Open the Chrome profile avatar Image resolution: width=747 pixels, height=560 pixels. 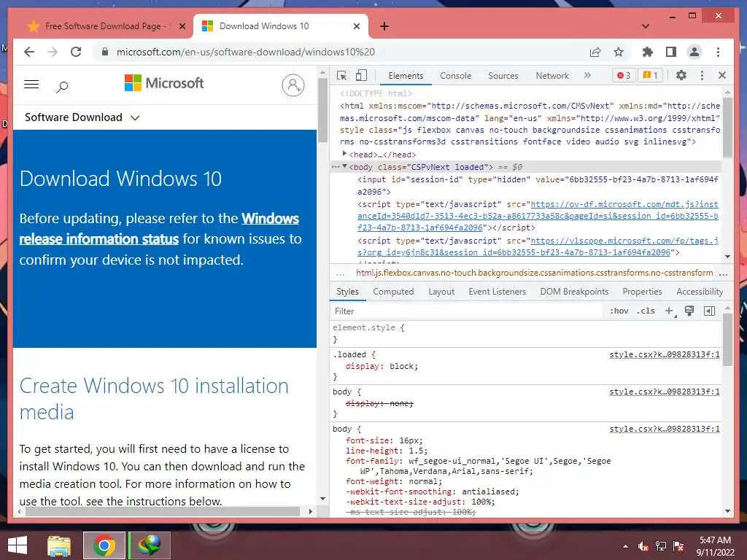tap(694, 52)
